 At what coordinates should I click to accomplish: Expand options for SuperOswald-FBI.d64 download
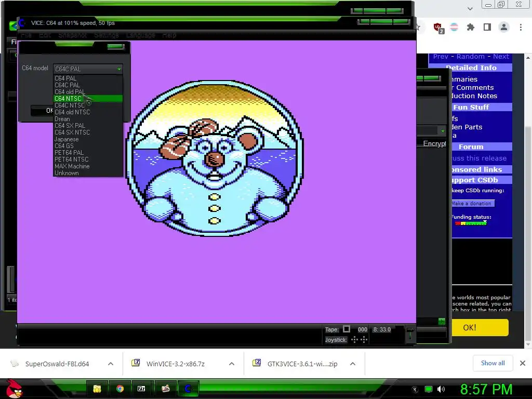[111, 364]
